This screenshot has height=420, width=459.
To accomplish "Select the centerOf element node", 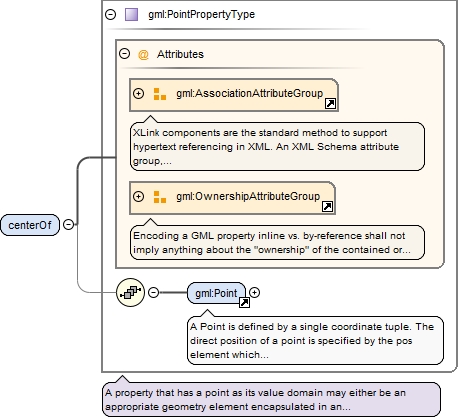I will [30, 225].
